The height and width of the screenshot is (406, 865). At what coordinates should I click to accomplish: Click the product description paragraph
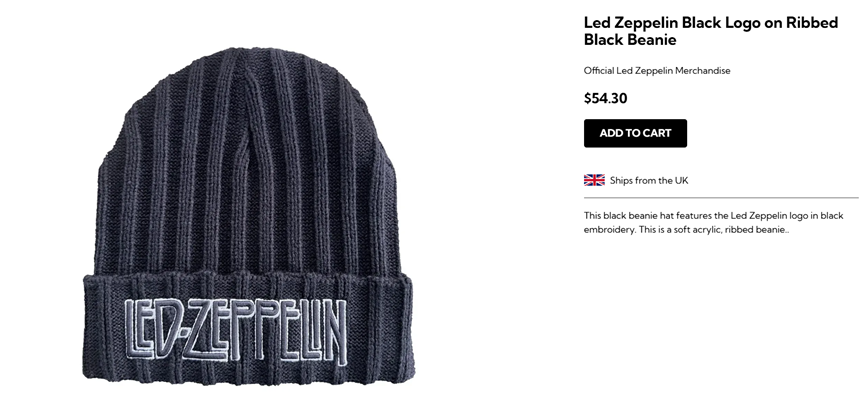point(713,223)
